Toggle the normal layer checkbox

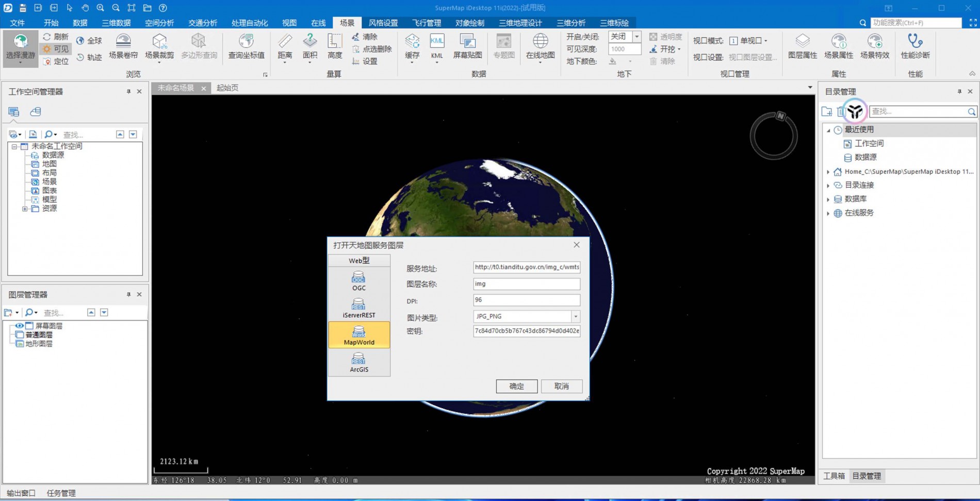20,335
